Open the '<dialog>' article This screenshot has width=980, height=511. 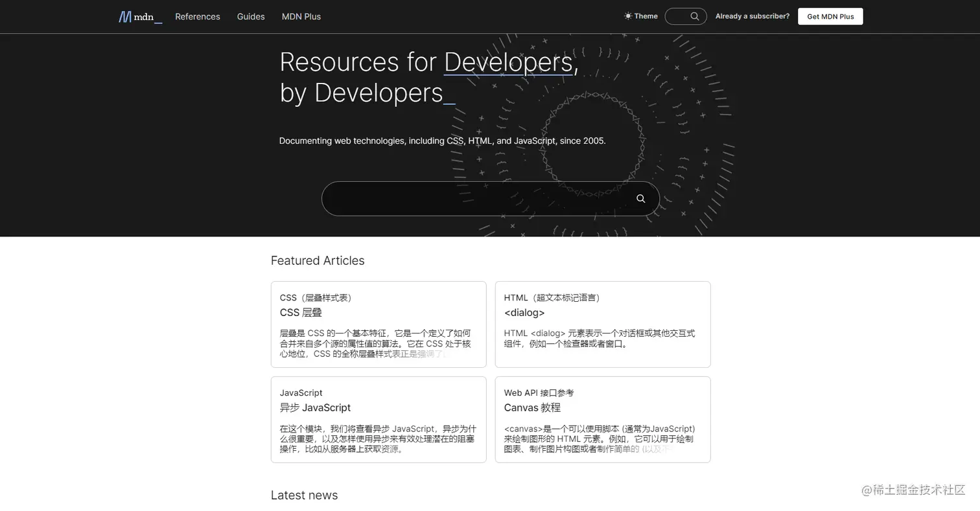click(524, 313)
